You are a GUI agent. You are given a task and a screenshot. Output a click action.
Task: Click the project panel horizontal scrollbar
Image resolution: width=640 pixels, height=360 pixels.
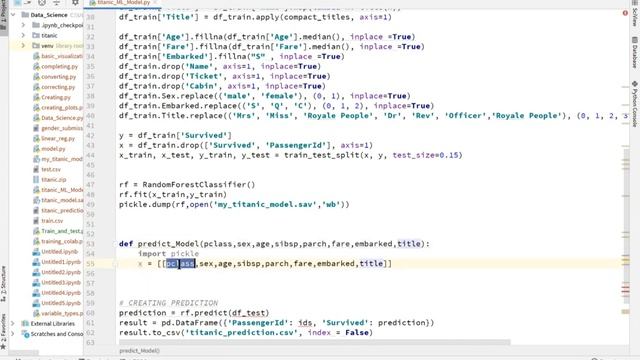click(24, 352)
